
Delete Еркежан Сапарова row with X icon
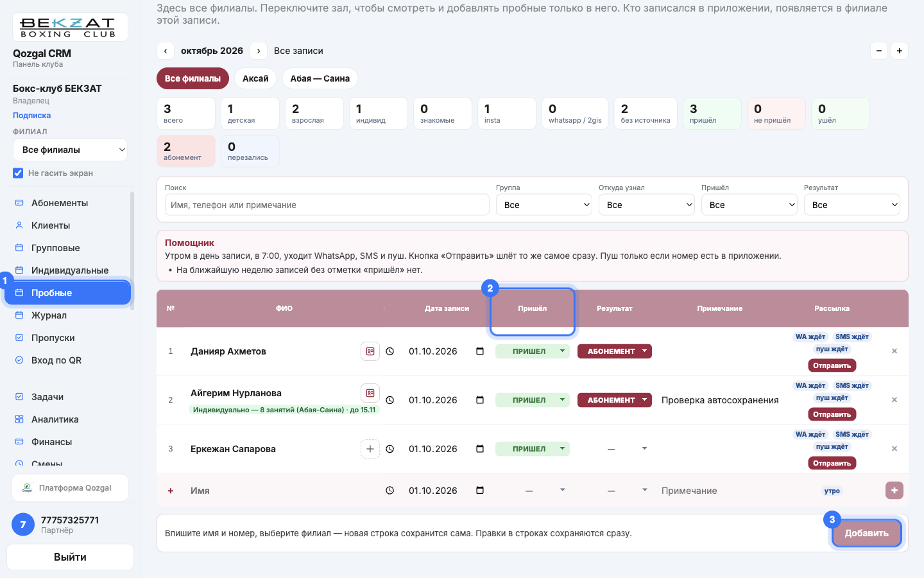click(x=894, y=449)
